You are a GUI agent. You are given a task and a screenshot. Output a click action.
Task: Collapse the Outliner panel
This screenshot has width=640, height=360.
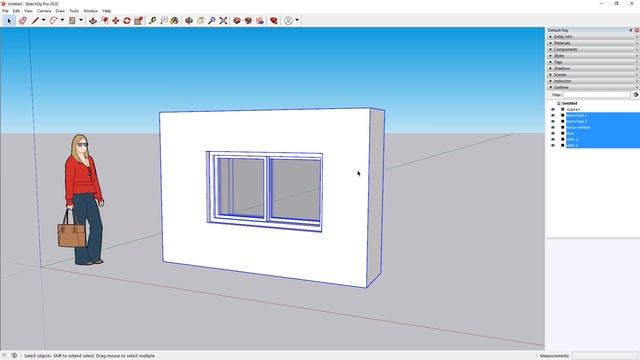pos(593,87)
